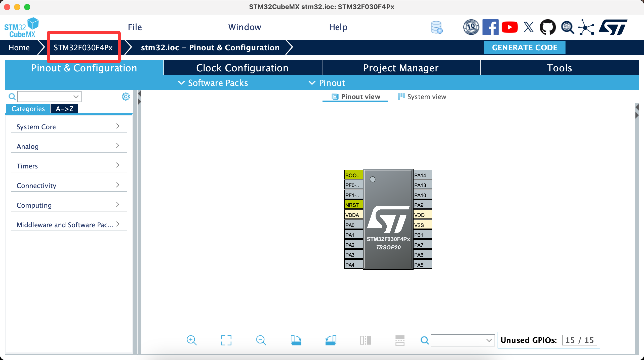
Task: Switch to the Tools tab
Action: click(559, 68)
